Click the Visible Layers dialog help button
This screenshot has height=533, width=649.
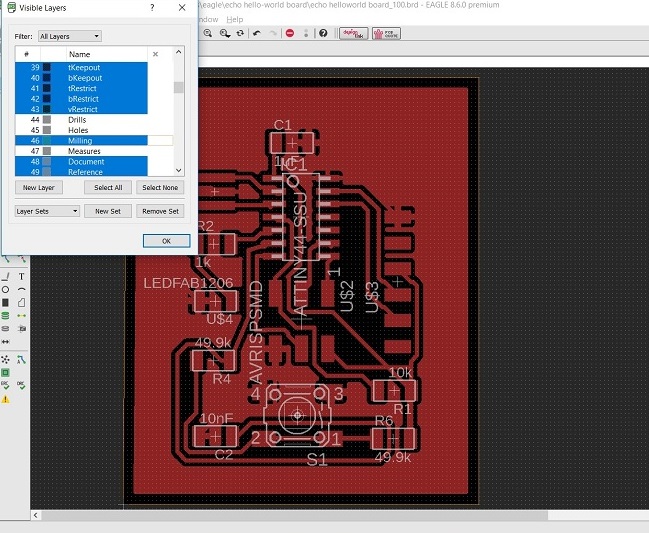[x=152, y=7]
